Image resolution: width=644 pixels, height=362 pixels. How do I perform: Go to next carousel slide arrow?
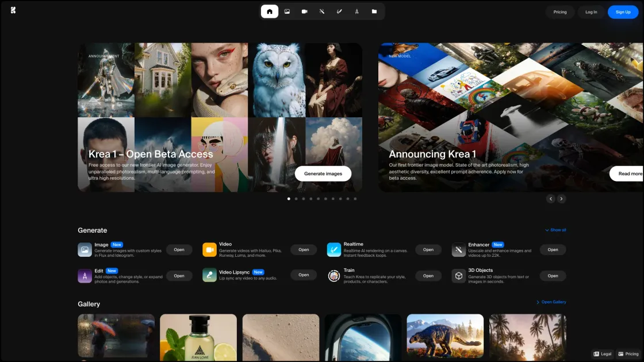561,199
